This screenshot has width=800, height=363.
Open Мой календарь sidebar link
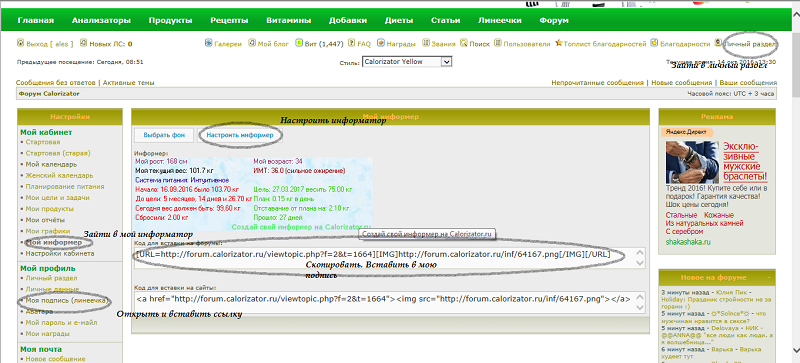point(52,164)
